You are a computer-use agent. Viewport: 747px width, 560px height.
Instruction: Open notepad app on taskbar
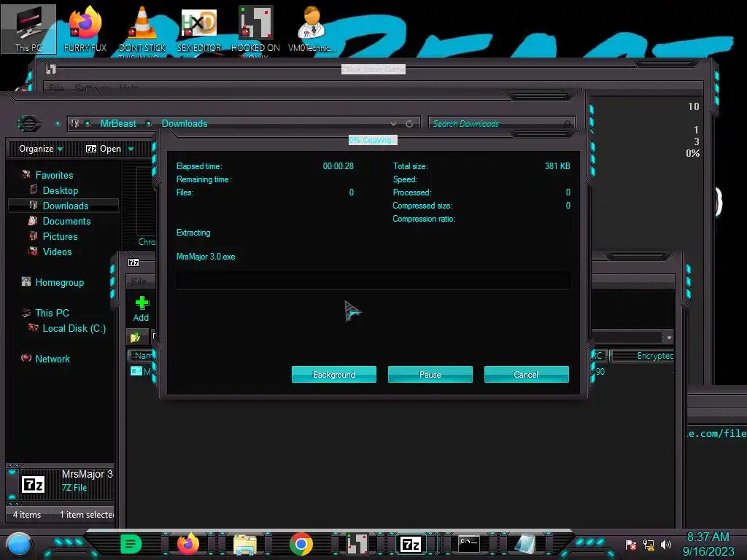click(x=525, y=544)
